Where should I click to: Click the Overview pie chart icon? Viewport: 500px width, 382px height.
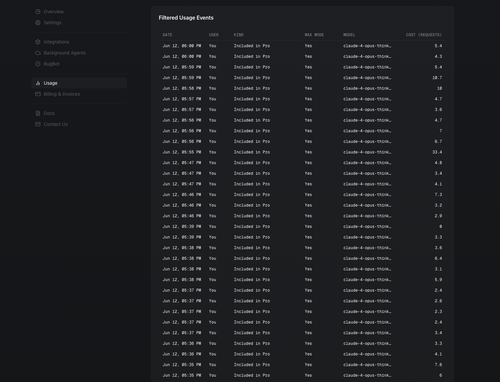[38, 12]
